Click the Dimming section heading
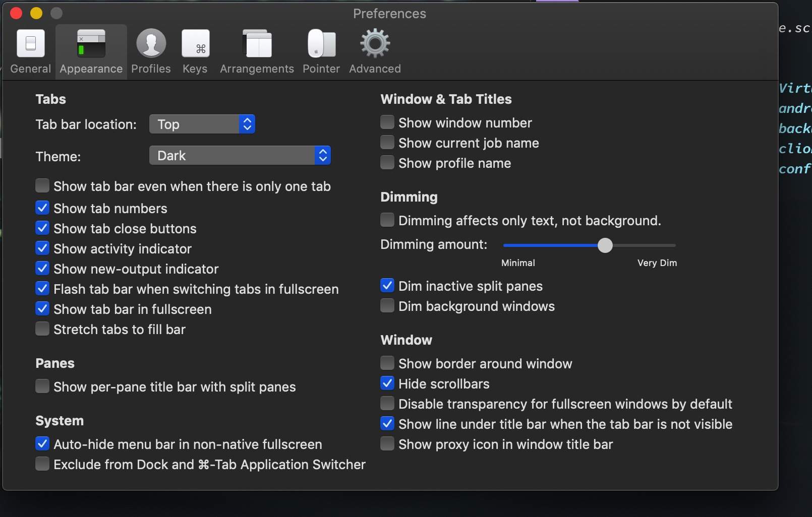The height and width of the screenshot is (517, 812). [409, 197]
